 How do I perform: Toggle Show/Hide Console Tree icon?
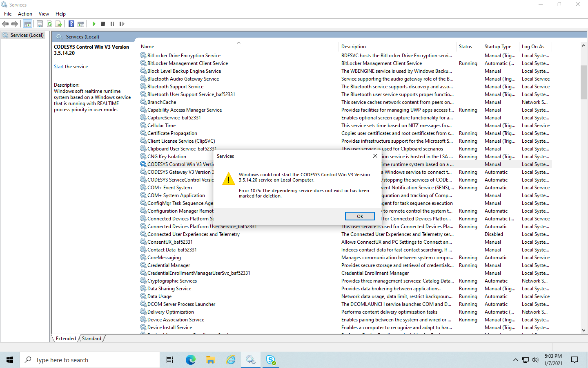27,24
